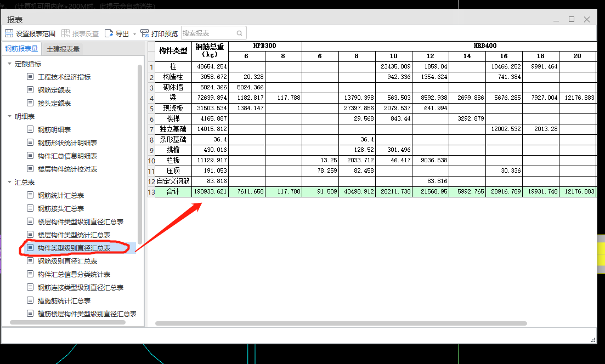Close the 报表 window
The image size is (605, 364).
pos(587,19)
